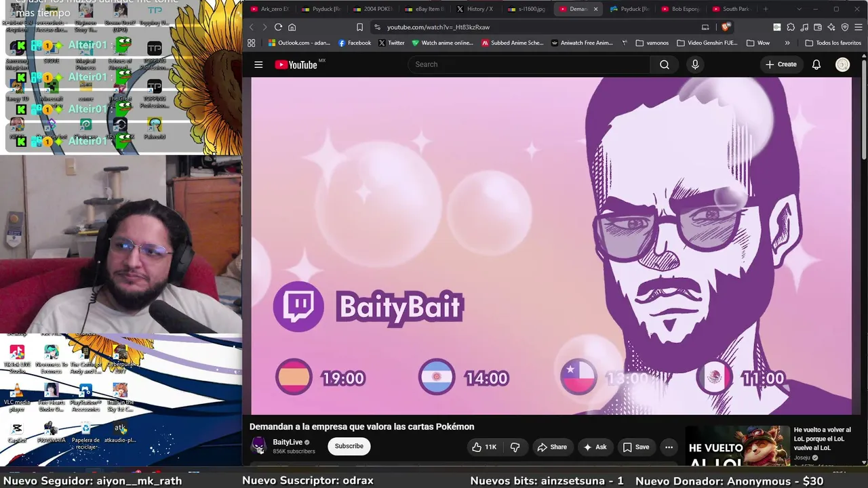Switch to the History / X tab
This screenshot has height=488, width=868.
[x=475, y=9]
